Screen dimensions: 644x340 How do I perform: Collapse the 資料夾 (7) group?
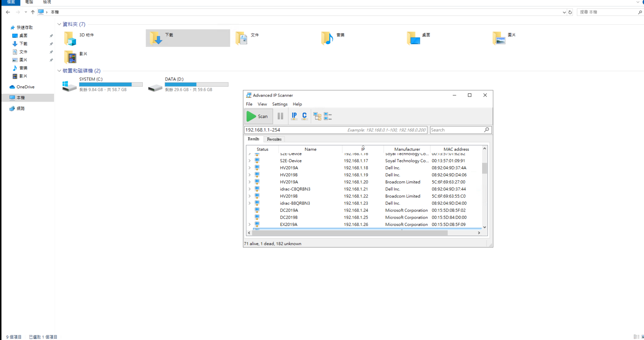[x=59, y=24]
